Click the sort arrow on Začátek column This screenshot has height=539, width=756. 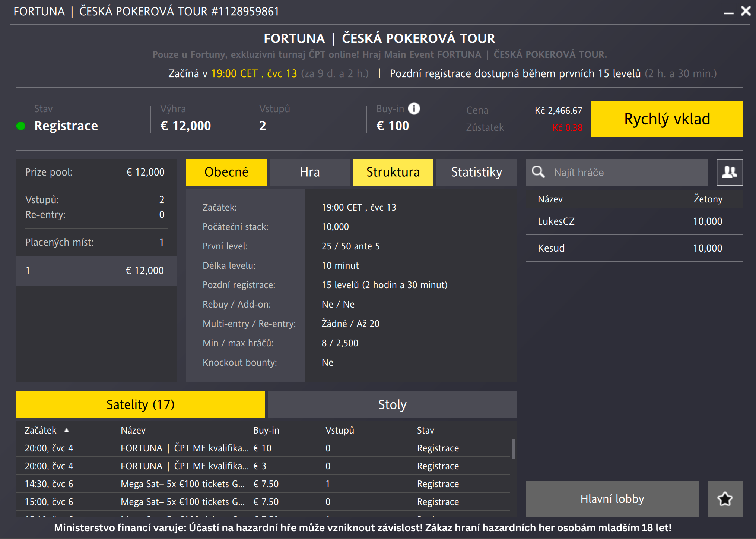coord(67,430)
